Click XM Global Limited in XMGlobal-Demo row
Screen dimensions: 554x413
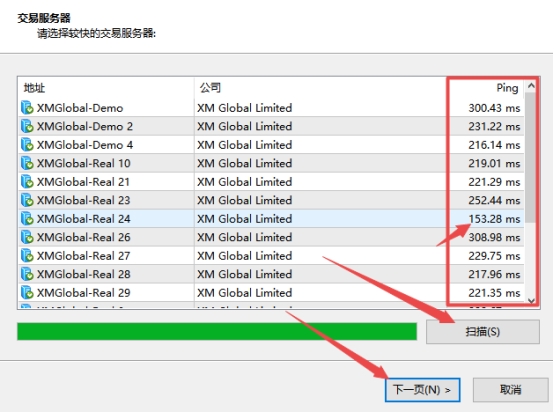(244, 108)
